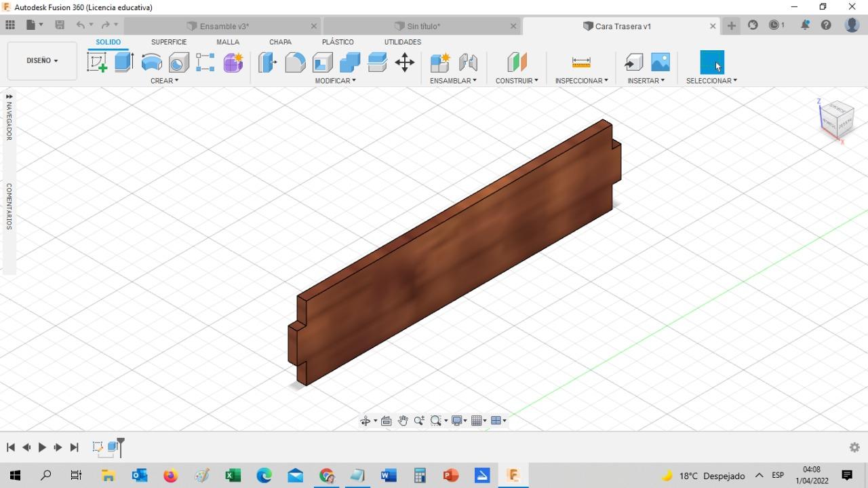The image size is (868, 488).
Task: Click the Shell tool icon
Action: coord(322,62)
